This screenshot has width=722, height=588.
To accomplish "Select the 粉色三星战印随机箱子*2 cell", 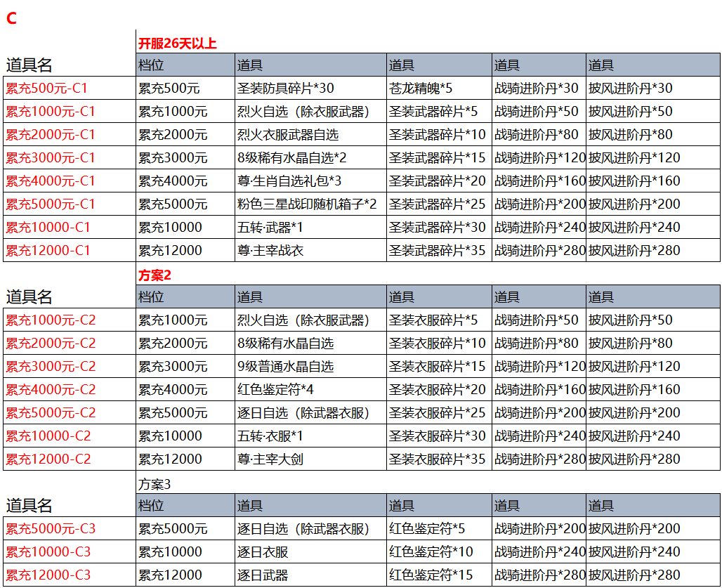I will (x=308, y=204).
